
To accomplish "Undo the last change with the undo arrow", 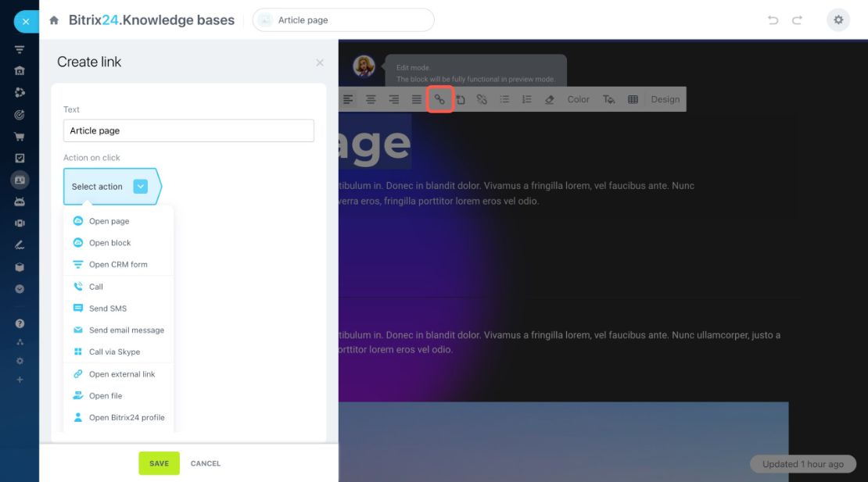I will pyautogui.click(x=773, y=20).
